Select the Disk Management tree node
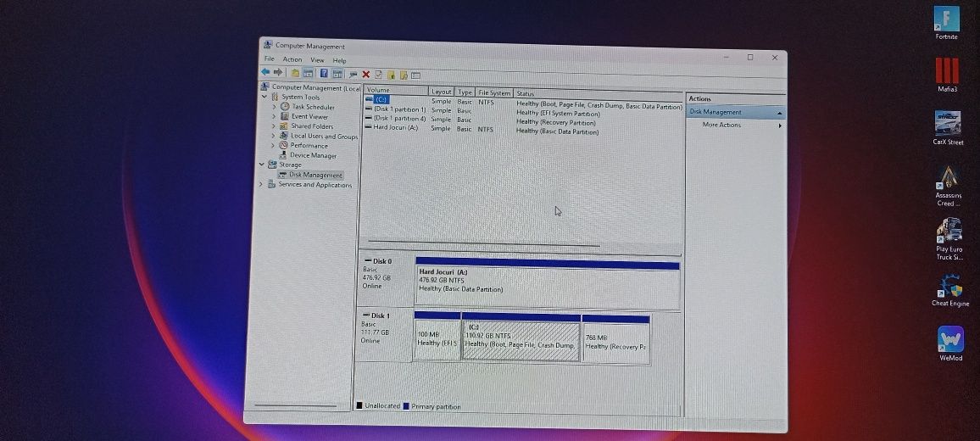Image resolution: width=980 pixels, height=441 pixels. 310,176
